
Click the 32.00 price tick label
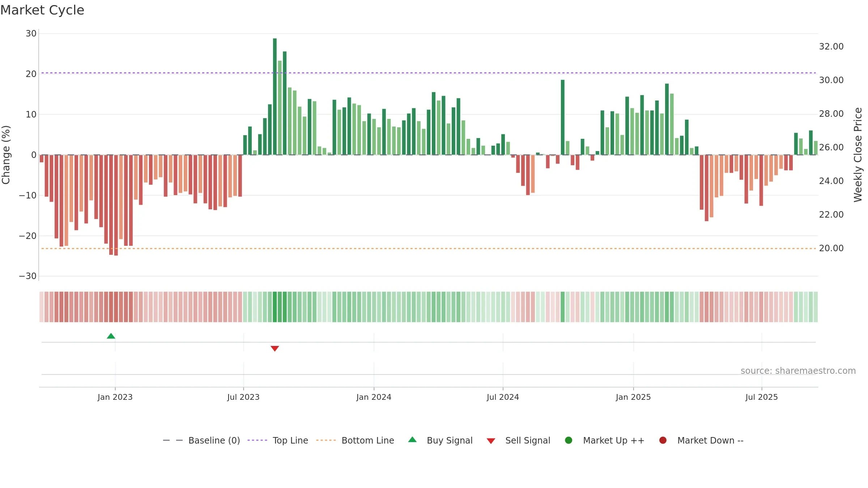(x=831, y=47)
